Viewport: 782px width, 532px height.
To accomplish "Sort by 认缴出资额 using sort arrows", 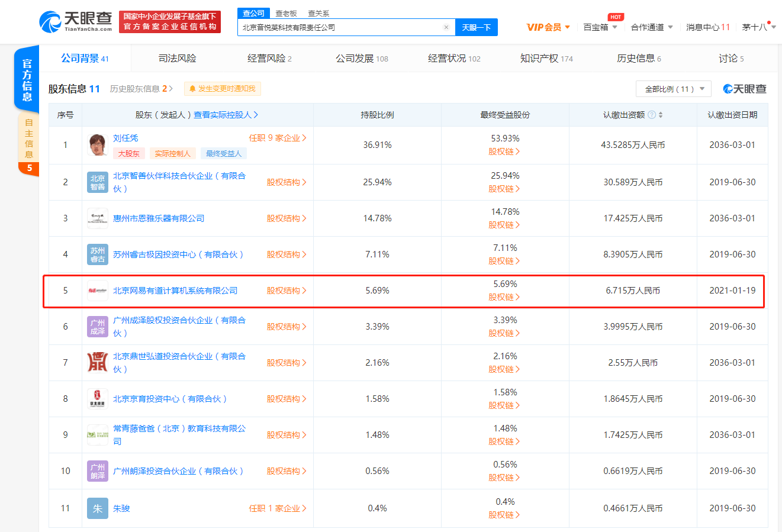I will (x=661, y=115).
